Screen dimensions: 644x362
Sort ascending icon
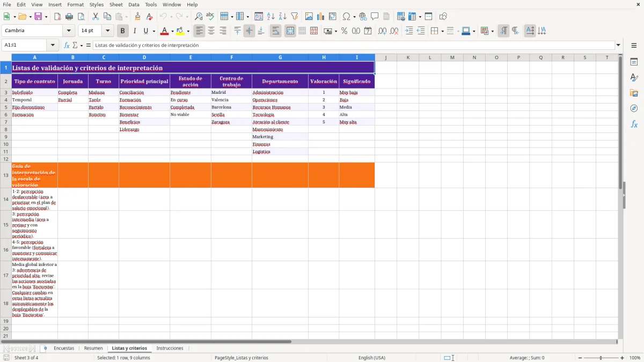point(270,17)
